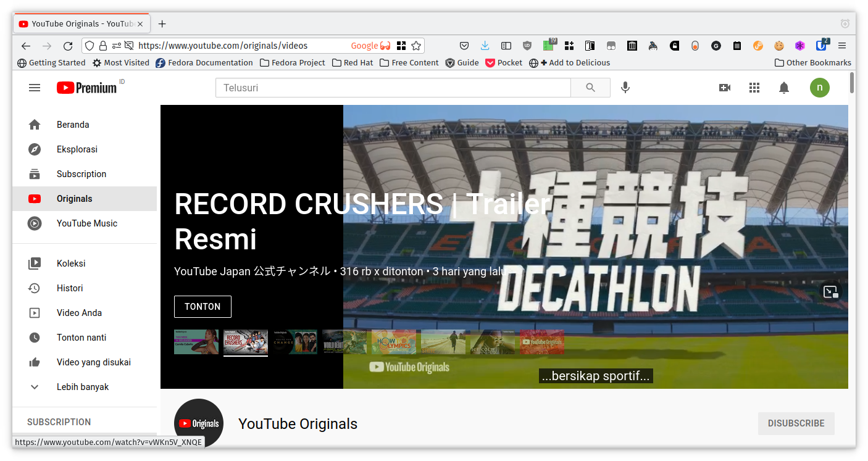Click the uBlock Origin shield icon
The image size is (868, 461).
pos(527,46)
